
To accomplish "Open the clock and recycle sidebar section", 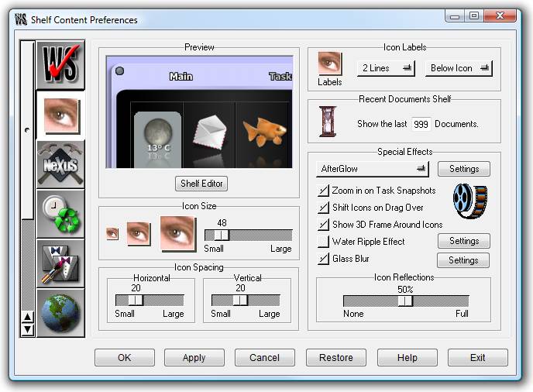I will [x=60, y=213].
